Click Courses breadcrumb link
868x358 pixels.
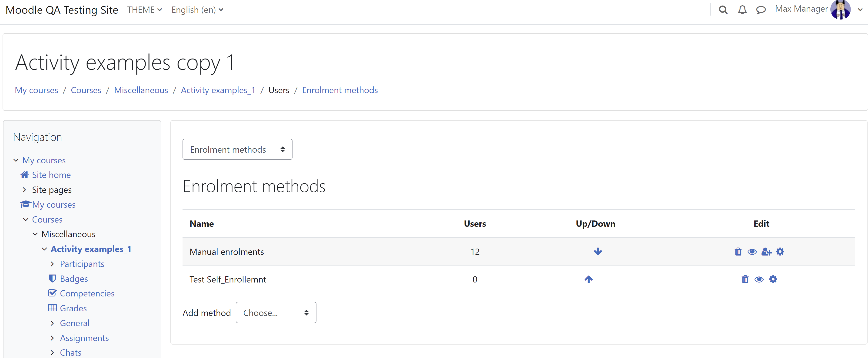click(86, 90)
